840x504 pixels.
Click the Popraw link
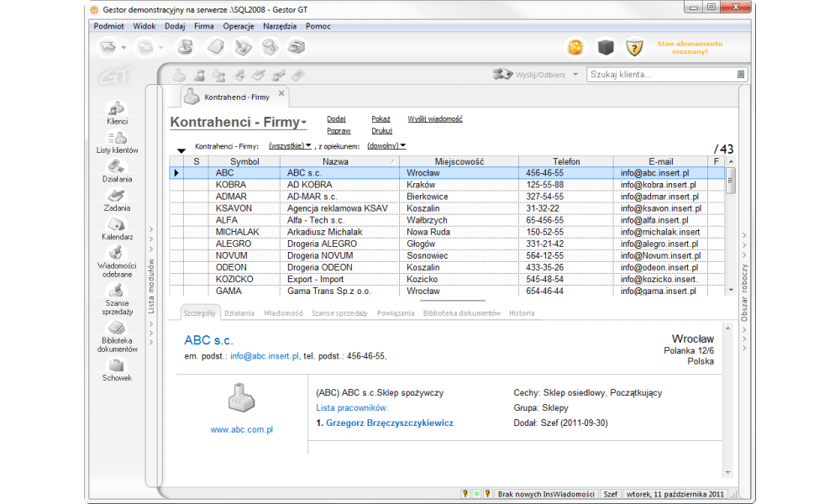pyautogui.click(x=339, y=131)
